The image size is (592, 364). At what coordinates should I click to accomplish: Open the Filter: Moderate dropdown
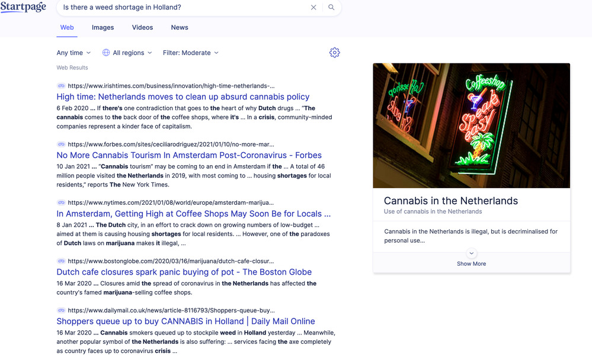pos(191,53)
